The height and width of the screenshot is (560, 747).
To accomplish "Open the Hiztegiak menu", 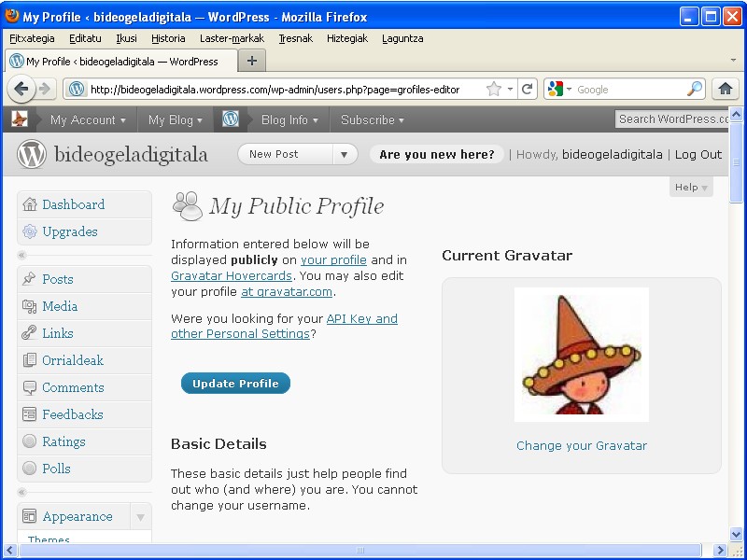I will tap(347, 38).
